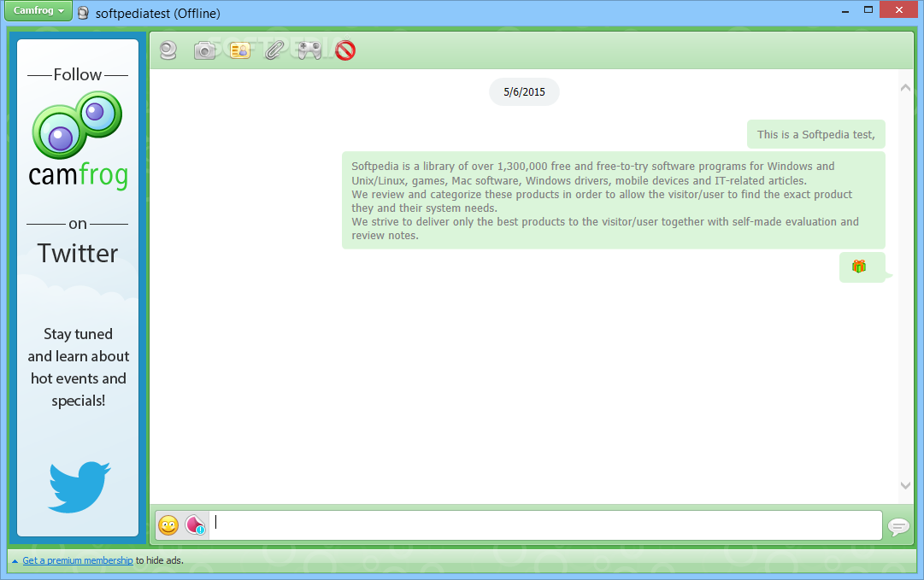Image resolution: width=924 pixels, height=580 pixels.
Task: Open the Follow Camfrog on Twitter ad
Action: pos(78,287)
